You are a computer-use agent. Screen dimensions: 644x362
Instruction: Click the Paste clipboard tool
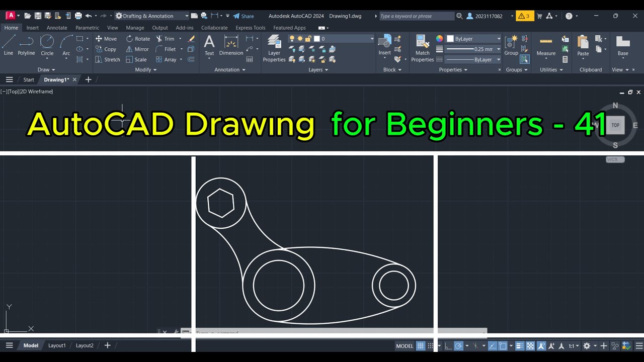pos(583,45)
